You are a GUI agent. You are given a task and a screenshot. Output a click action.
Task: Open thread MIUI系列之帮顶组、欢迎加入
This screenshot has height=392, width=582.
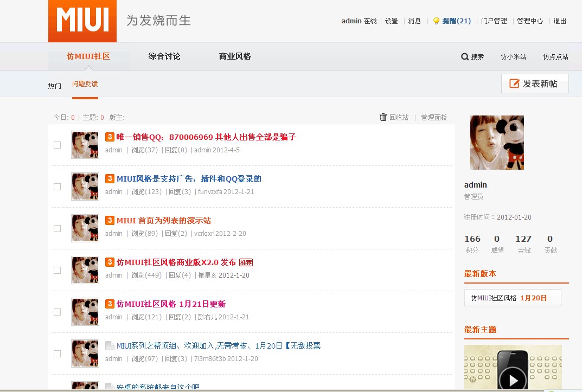[x=219, y=345]
